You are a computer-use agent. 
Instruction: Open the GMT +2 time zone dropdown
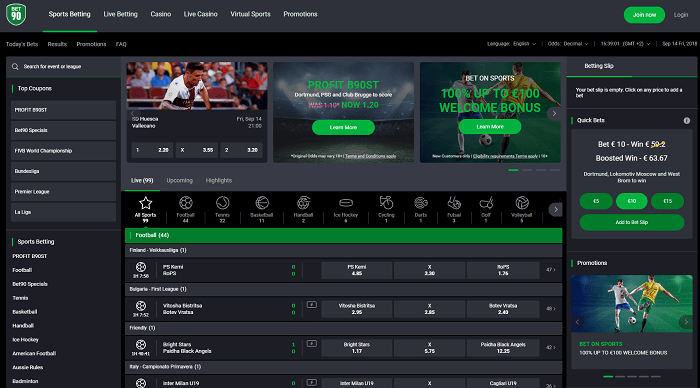(x=625, y=44)
